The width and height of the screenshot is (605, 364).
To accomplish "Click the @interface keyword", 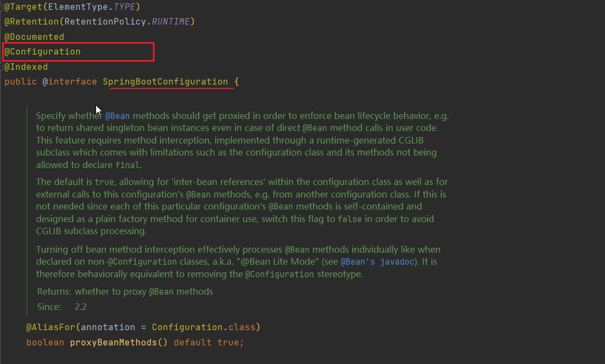I will click(69, 82).
